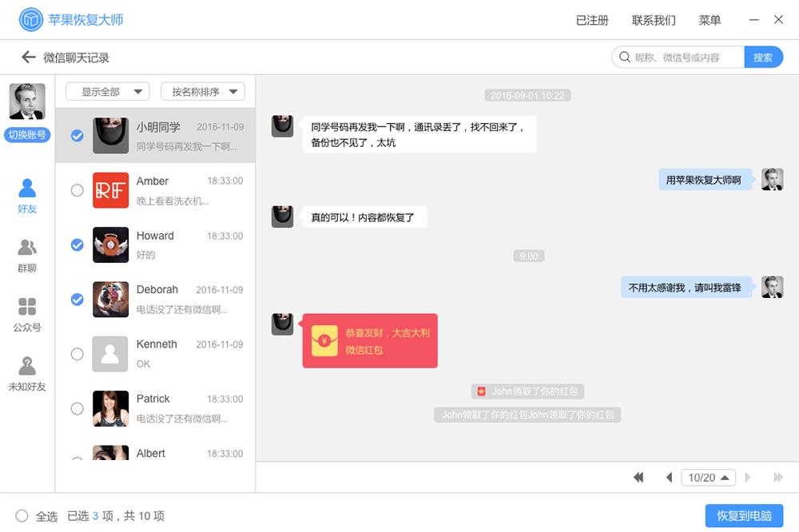Image resolution: width=799 pixels, height=532 pixels.
Task: Click Howard's avatar in contact list
Action: point(110,244)
